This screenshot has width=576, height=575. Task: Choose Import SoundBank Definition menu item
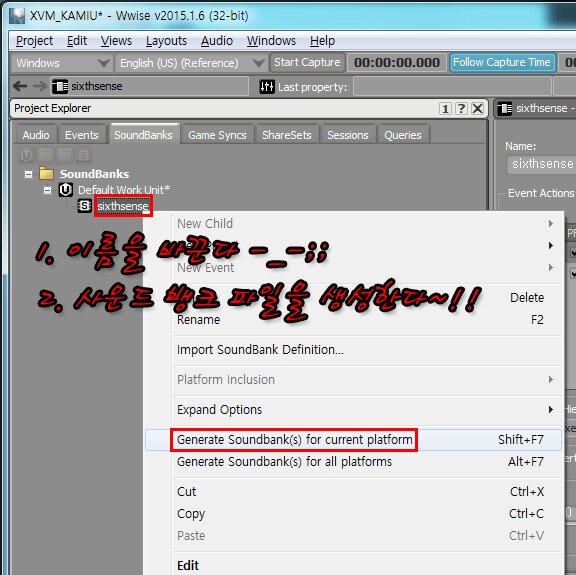[x=353, y=349]
